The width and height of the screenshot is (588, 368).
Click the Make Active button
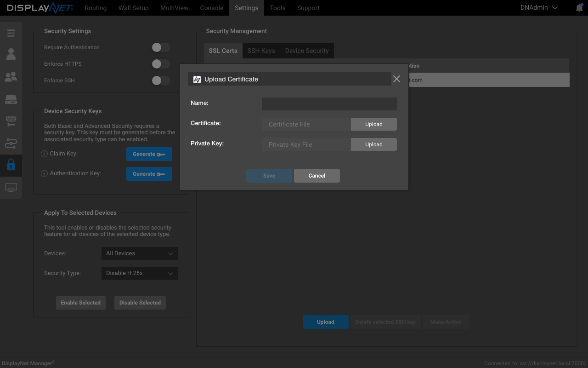[446, 322]
